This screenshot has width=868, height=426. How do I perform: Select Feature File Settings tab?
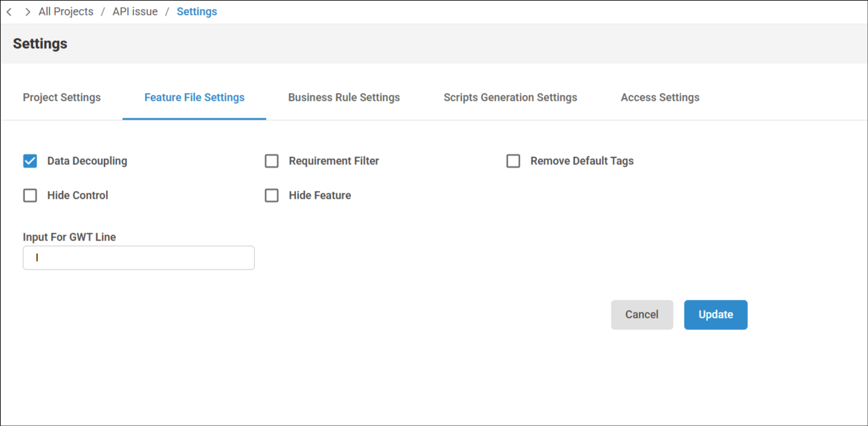click(x=194, y=97)
